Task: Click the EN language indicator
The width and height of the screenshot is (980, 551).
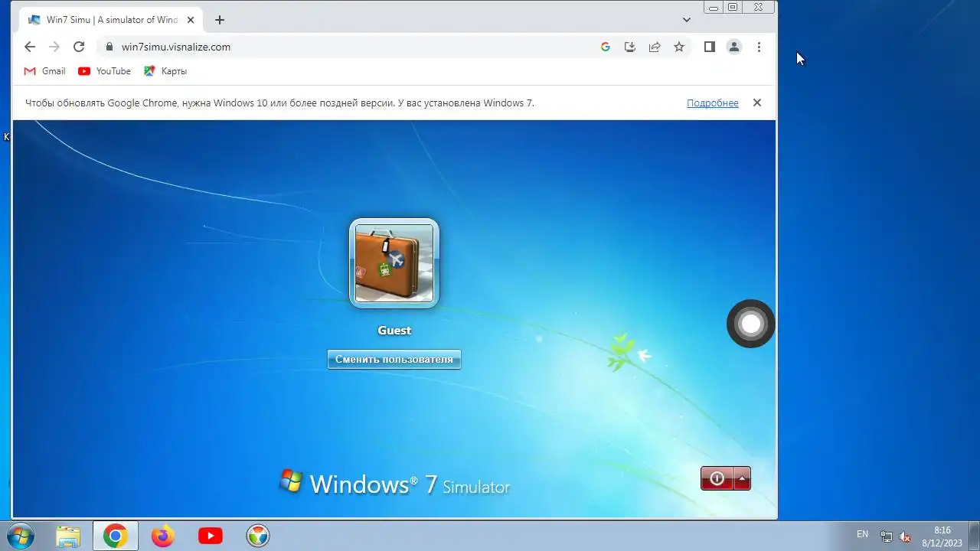Action: (862, 534)
